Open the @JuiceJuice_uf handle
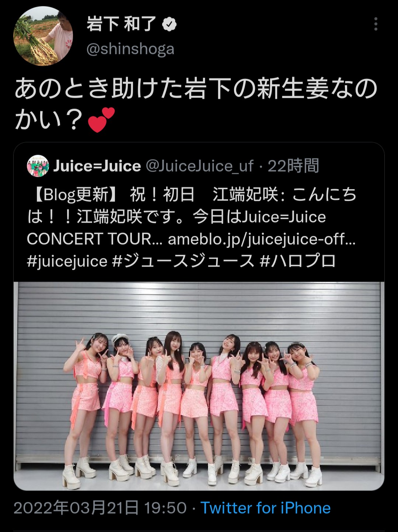398x532 pixels. pyautogui.click(x=200, y=166)
